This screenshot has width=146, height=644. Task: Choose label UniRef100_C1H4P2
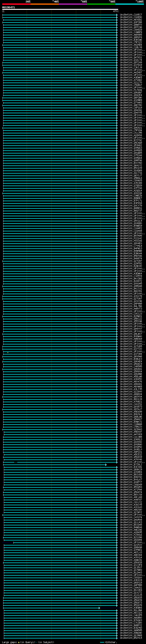pos(131,228)
